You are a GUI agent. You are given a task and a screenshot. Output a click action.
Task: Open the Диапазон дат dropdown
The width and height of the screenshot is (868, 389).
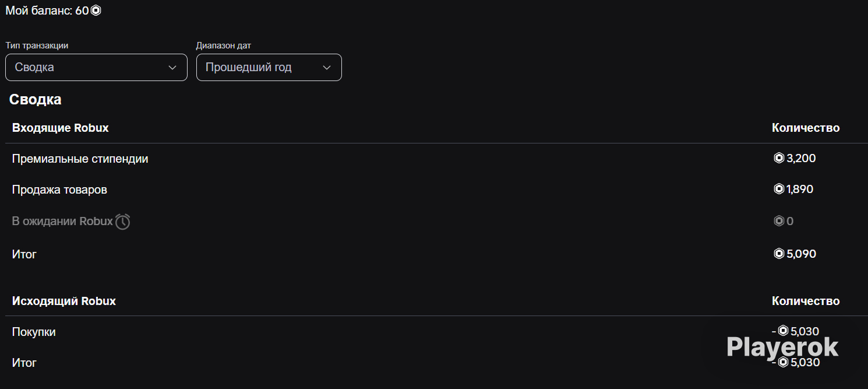269,67
